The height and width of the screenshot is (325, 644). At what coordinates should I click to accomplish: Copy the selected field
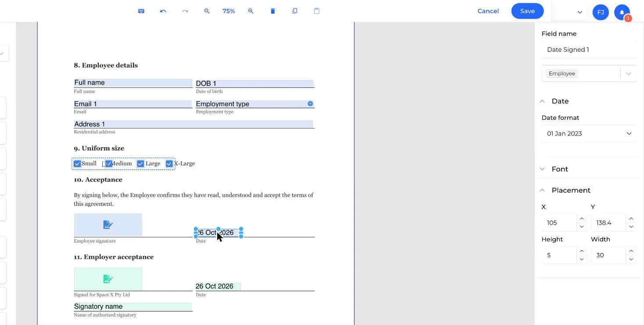295,11
